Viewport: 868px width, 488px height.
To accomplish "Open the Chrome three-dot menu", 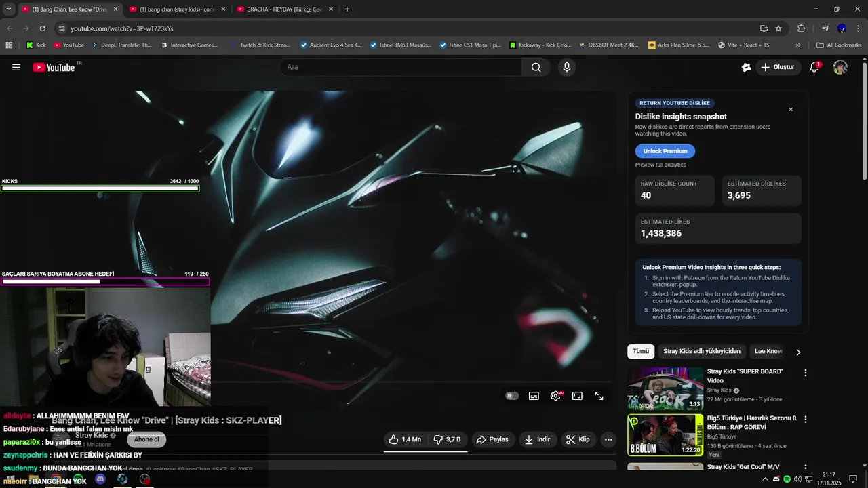I will coord(857,28).
